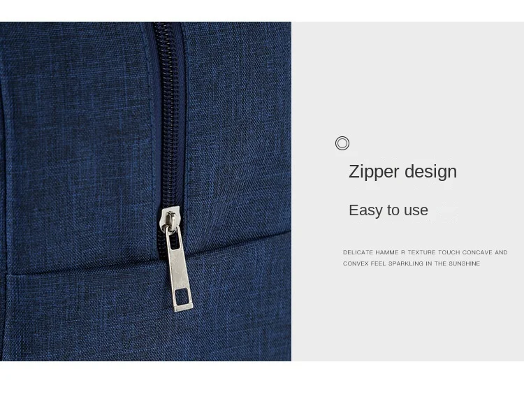This screenshot has height=420, width=524.
Task: Click the zipper teeth track above the slider
Action: tap(170, 114)
